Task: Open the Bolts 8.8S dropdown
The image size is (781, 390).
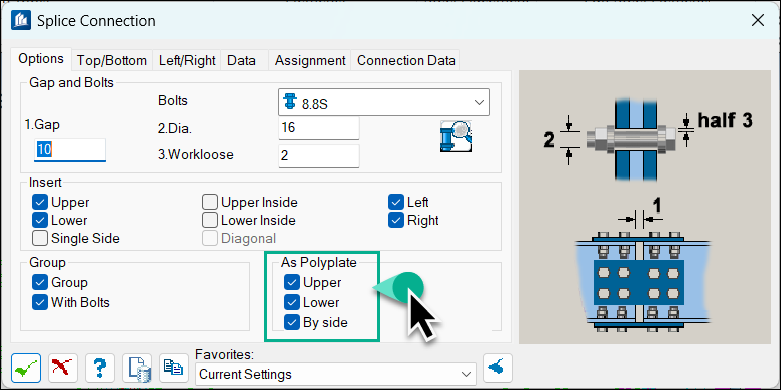Action: 384,102
